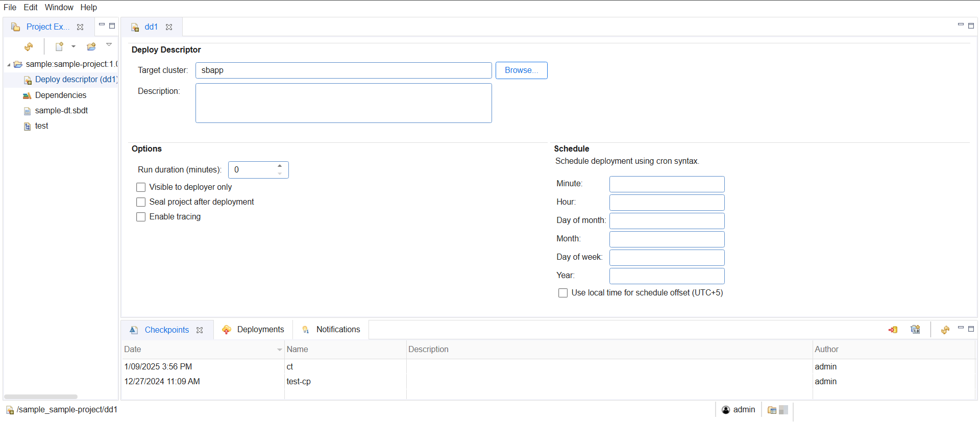Click the create checkpoint 1.0 icon
Screen dimensions: 980x422
pos(915,330)
